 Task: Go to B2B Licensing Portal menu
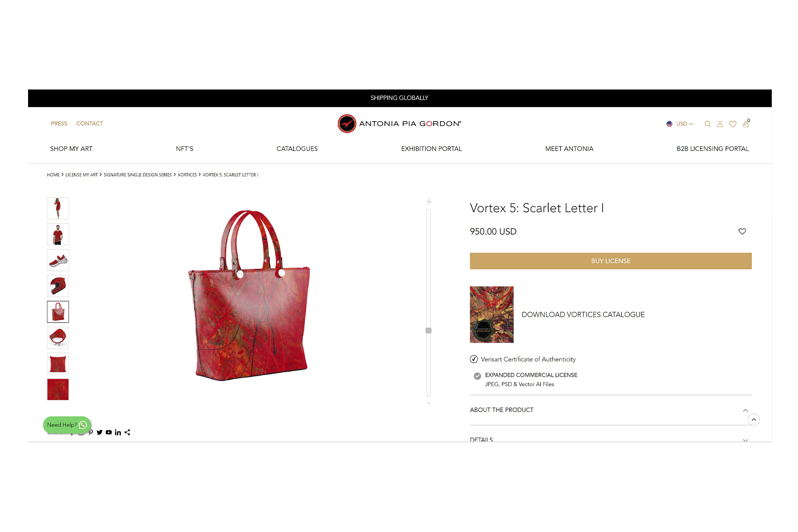(713, 149)
